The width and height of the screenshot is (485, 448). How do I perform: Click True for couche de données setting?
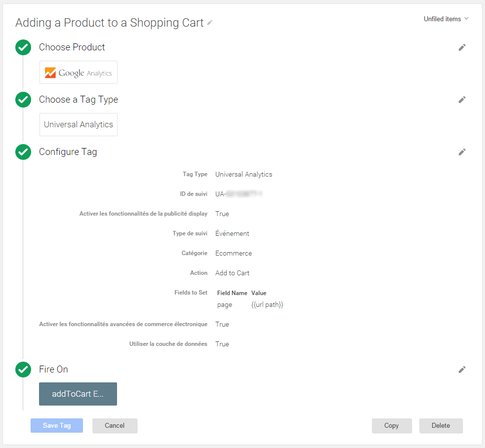[x=222, y=344]
